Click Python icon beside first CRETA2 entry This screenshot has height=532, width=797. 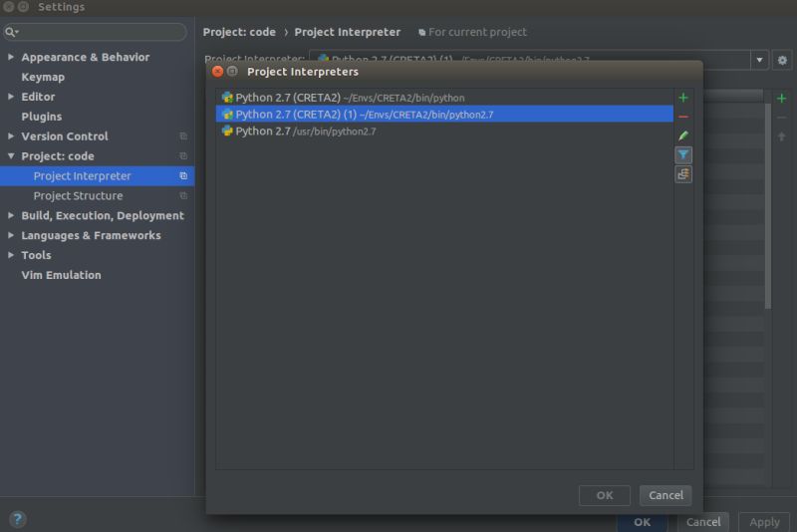[227, 98]
